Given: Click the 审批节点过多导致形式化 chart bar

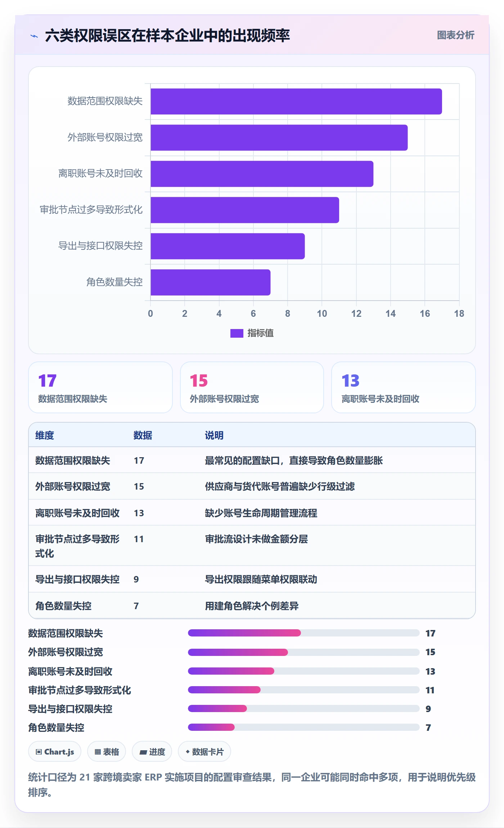Looking at the screenshot, I should coord(245,210).
